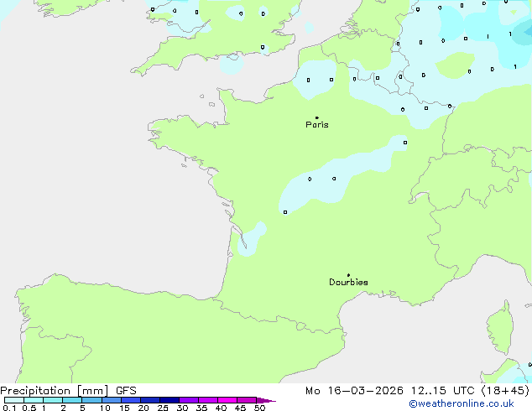532x411 pixels.
Task: Click the Dourbies town label
Action: click(348, 283)
